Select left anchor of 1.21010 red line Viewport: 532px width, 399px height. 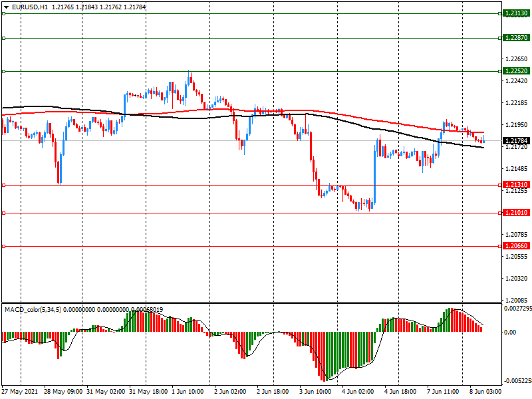point(3,213)
